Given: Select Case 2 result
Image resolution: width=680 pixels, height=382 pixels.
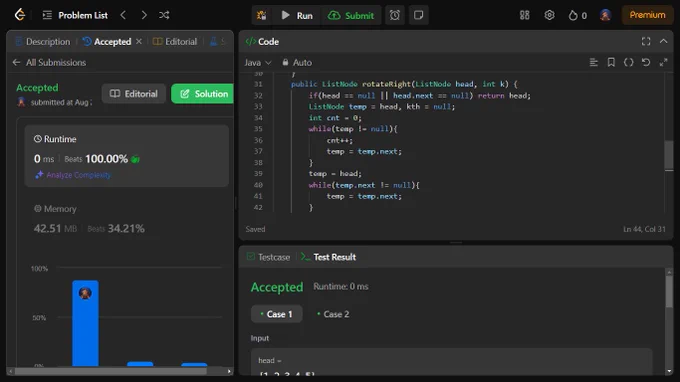Looking at the screenshot, I should click(x=333, y=314).
